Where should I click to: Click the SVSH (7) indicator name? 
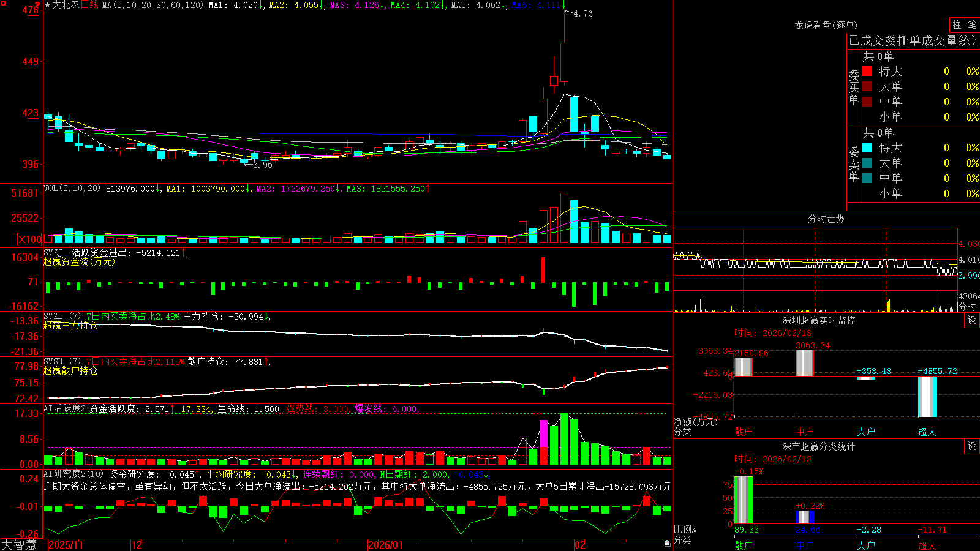tap(62, 361)
